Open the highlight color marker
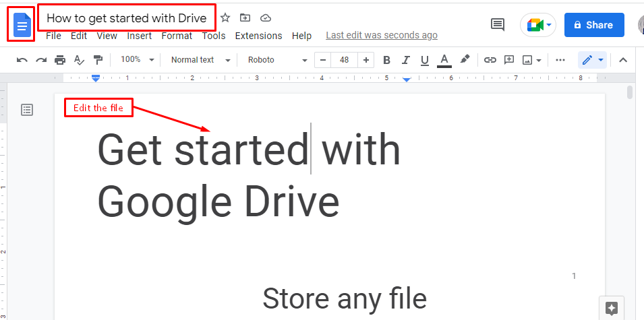 pyautogui.click(x=465, y=59)
